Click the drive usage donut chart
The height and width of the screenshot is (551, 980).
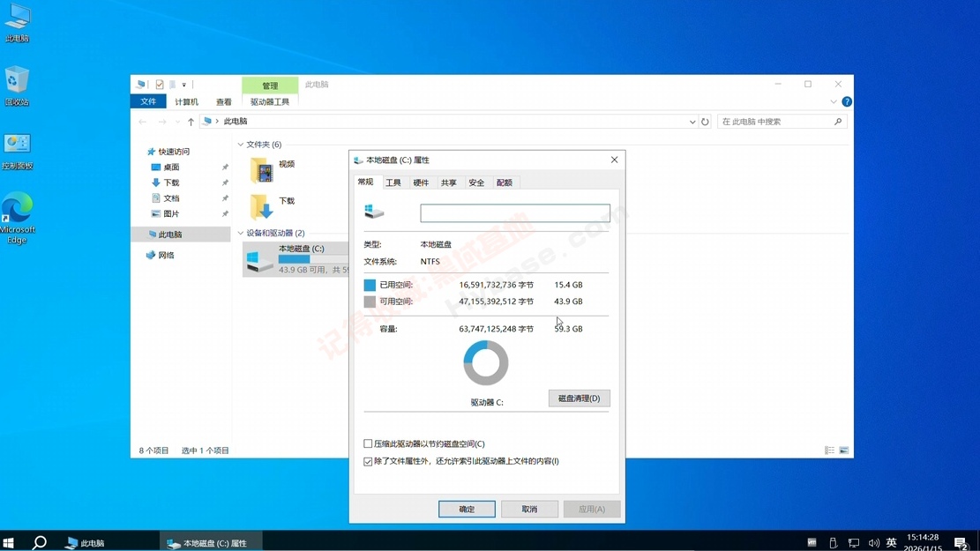tap(486, 362)
